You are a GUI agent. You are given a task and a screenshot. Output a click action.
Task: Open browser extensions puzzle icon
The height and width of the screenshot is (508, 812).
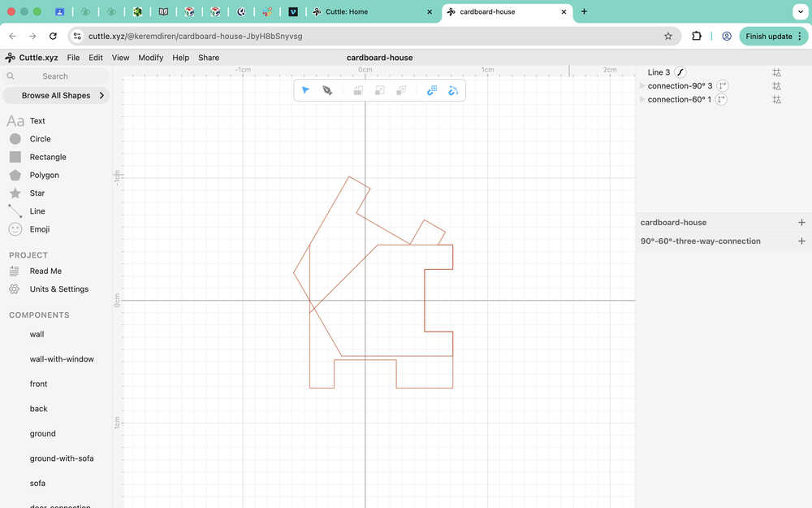point(697,37)
